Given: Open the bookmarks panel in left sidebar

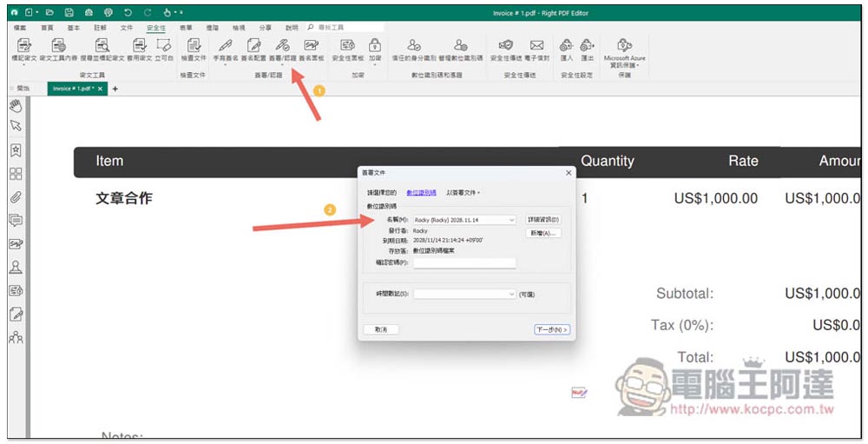Looking at the screenshot, I should pos(16,149).
